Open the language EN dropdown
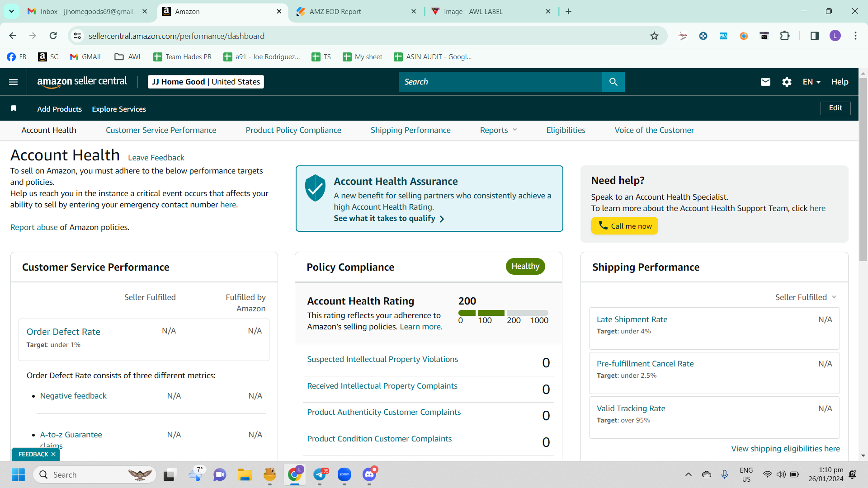 click(x=811, y=82)
